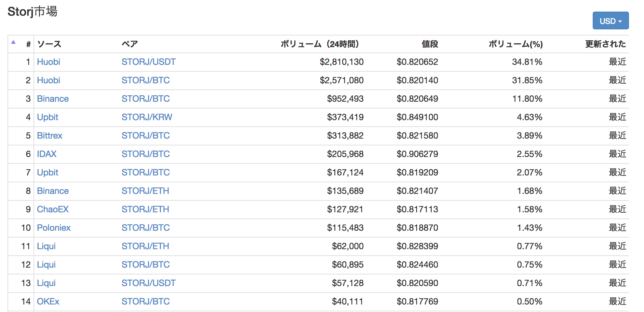The image size is (644, 312).
Task: Open the OKEx exchange link
Action: click(48, 301)
